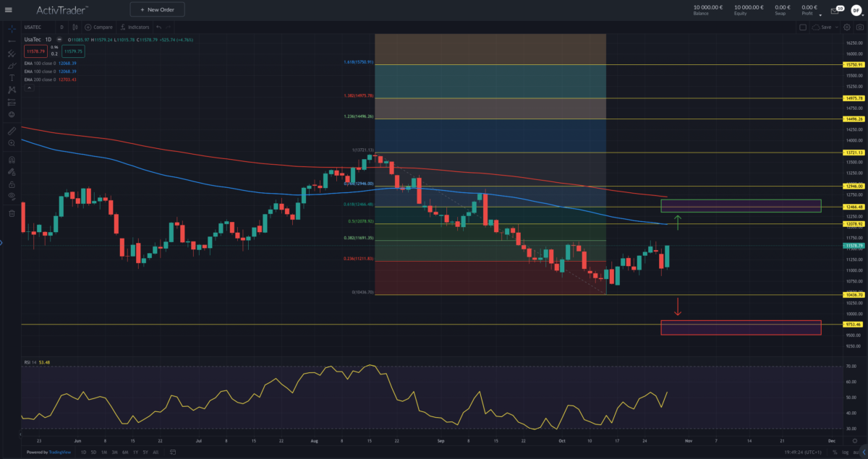Open the hamburger main menu

coord(9,10)
